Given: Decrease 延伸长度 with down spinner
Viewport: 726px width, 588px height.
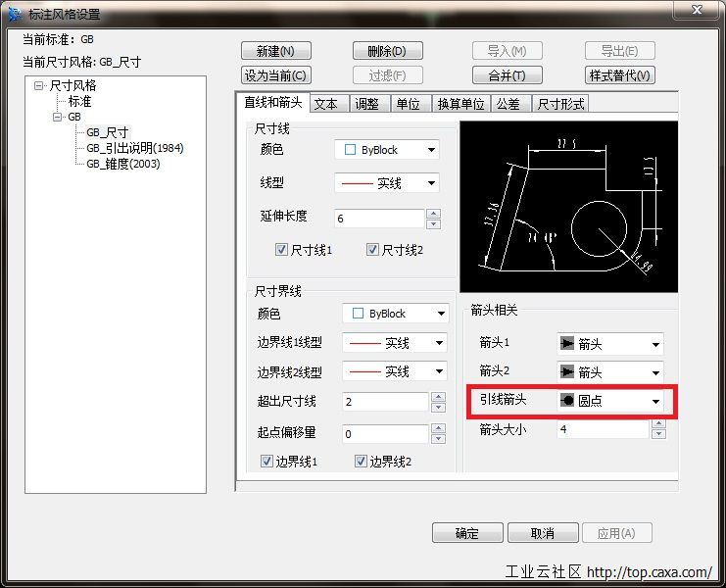Looking at the screenshot, I should click(433, 224).
